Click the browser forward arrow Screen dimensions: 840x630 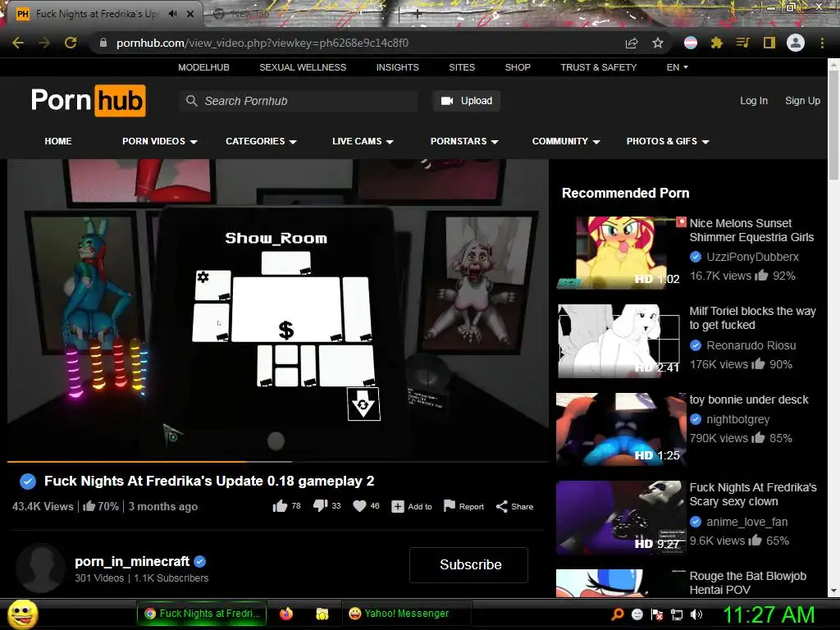[44, 43]
